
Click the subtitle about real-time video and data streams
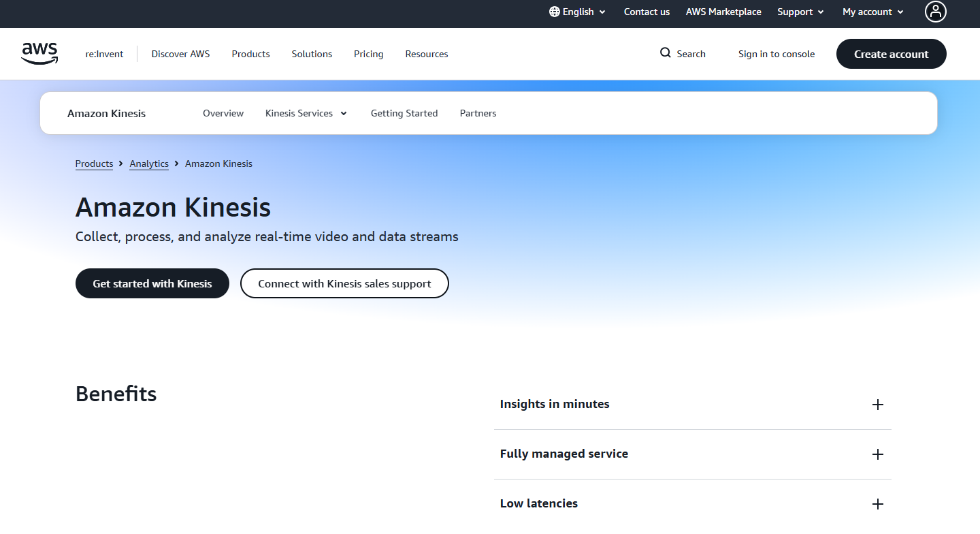[267, 237]
